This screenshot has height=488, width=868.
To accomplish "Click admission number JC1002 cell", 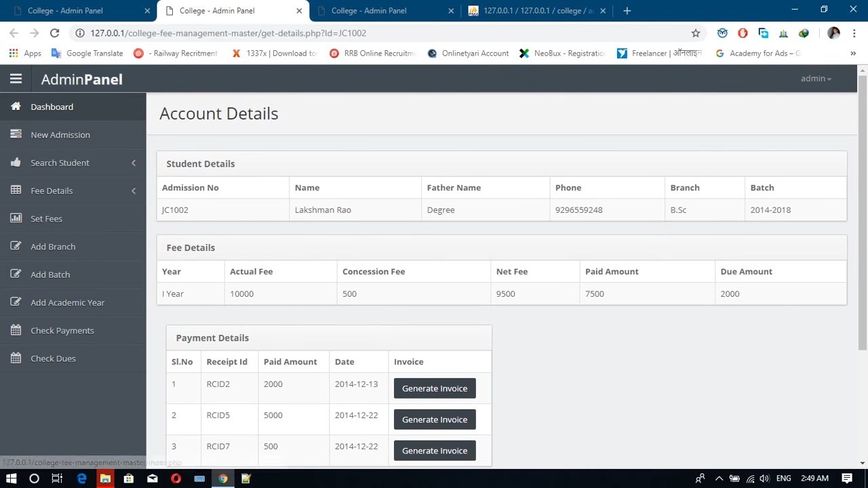I will 222,210.
